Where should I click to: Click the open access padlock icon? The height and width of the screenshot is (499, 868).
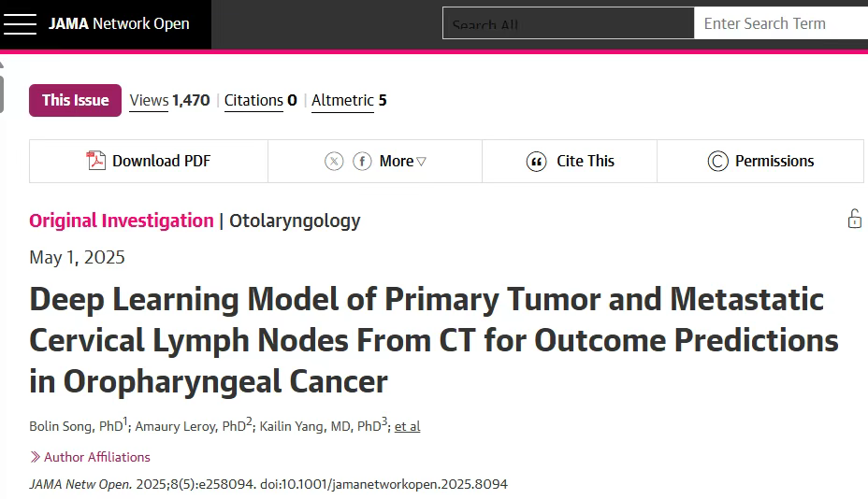click(855, 219)
